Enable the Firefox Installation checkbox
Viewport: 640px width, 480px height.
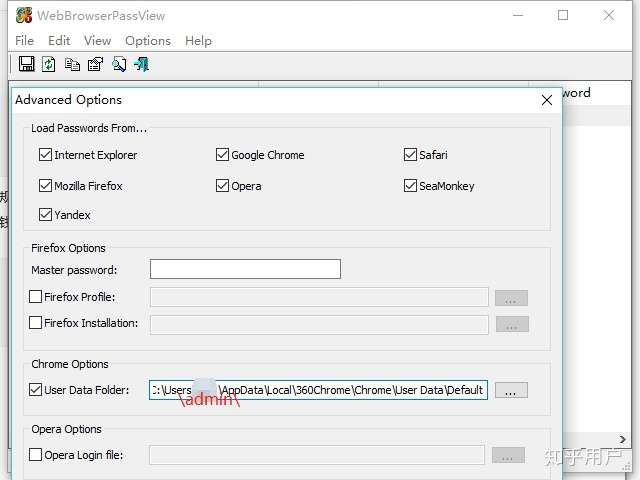coord(36,322)
